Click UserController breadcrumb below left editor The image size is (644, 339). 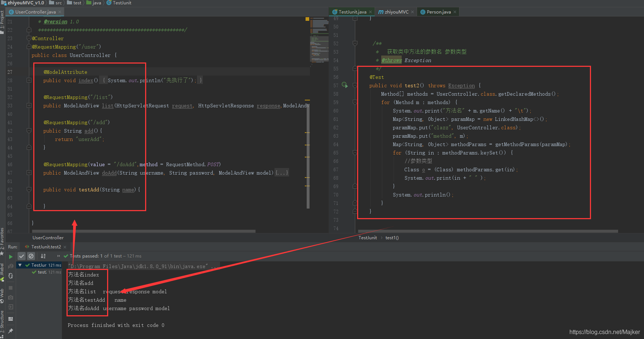pos(48,238)
